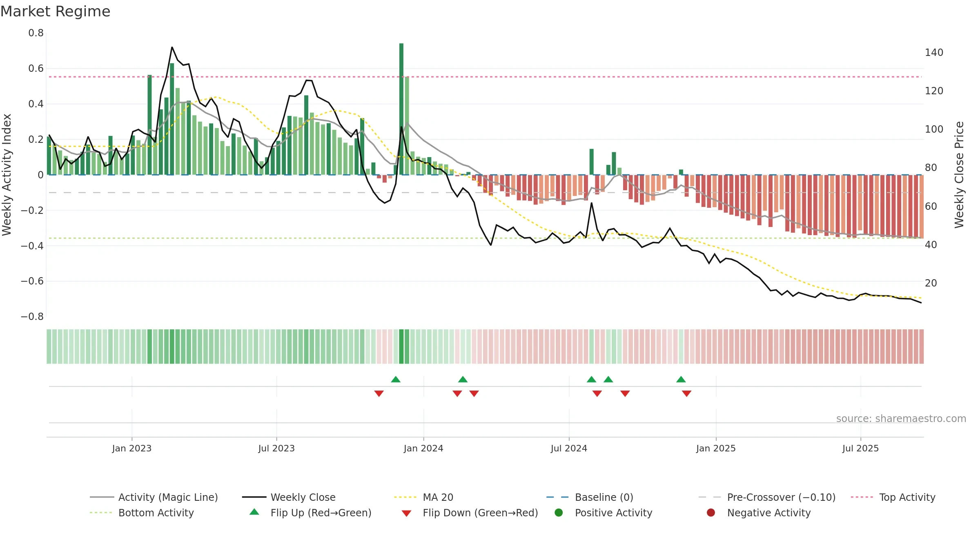Click the red Flip Down triangle in legend
The image size is (980, 551).
406,513
